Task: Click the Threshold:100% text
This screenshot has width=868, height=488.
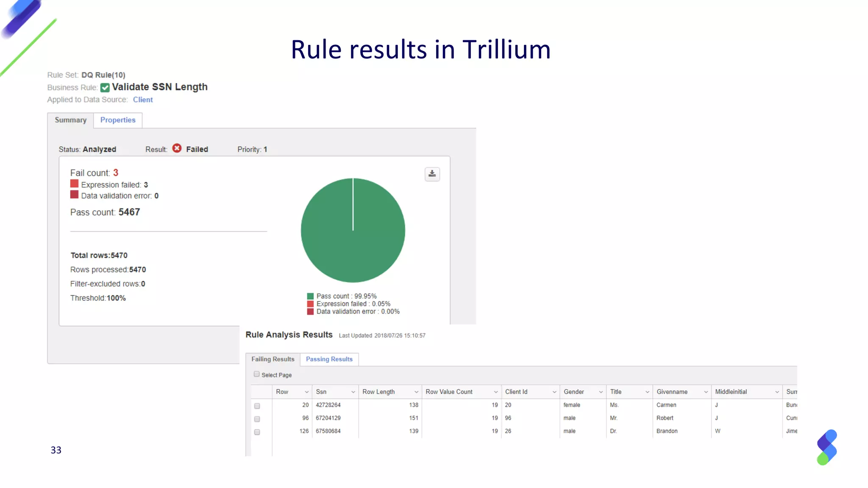Action: 98,298
